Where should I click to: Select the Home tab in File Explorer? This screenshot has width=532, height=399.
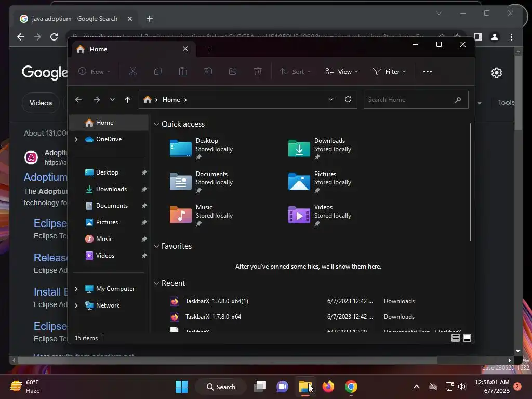(133, 49)
